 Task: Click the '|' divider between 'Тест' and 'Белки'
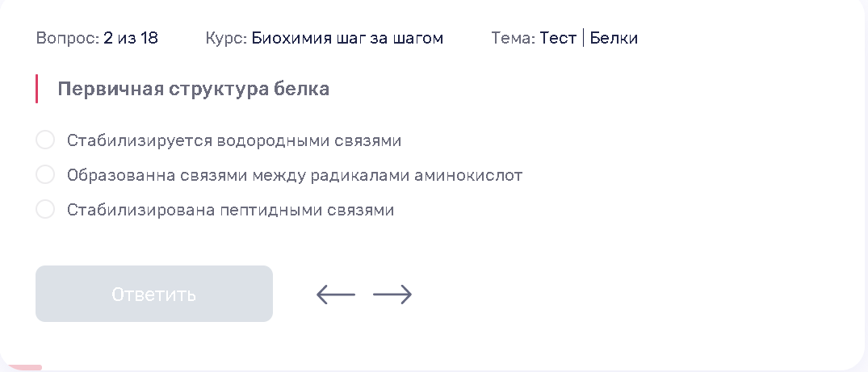[584, 38]
